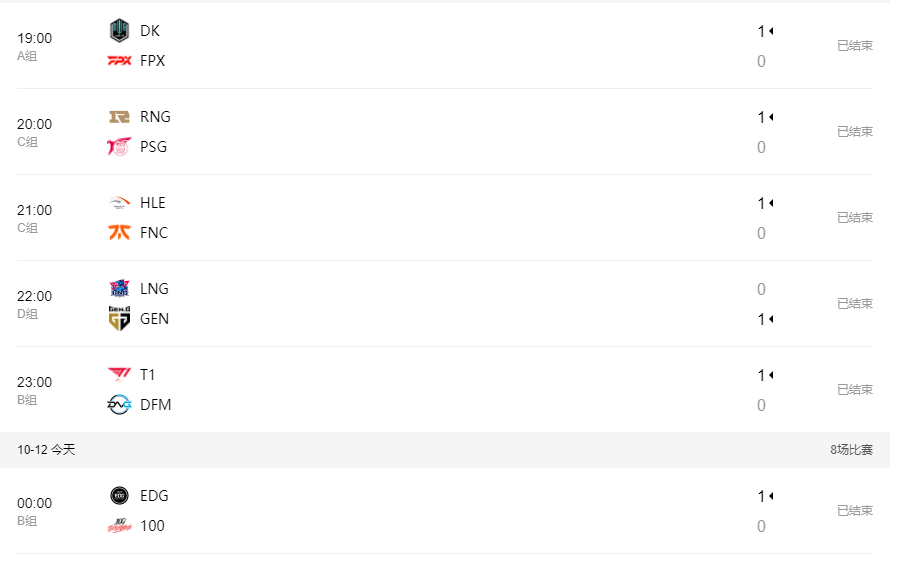Select the DFM team logo
Viewport: 899px width, 564px height.
tap(119, 405)
